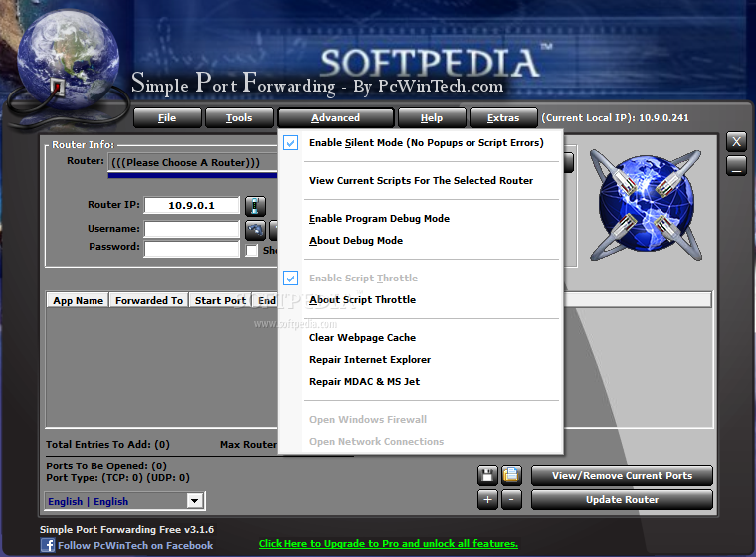Click the Router IP field

(x=191, y=206)
